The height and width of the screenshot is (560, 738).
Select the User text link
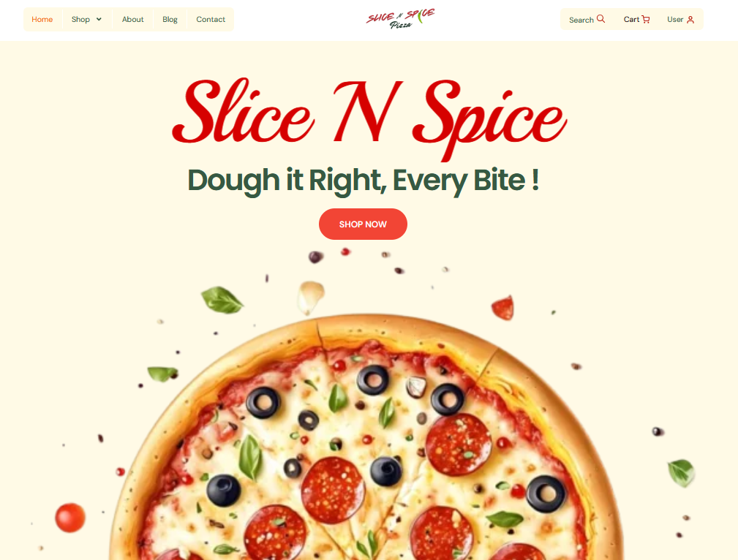pos(675,19)
